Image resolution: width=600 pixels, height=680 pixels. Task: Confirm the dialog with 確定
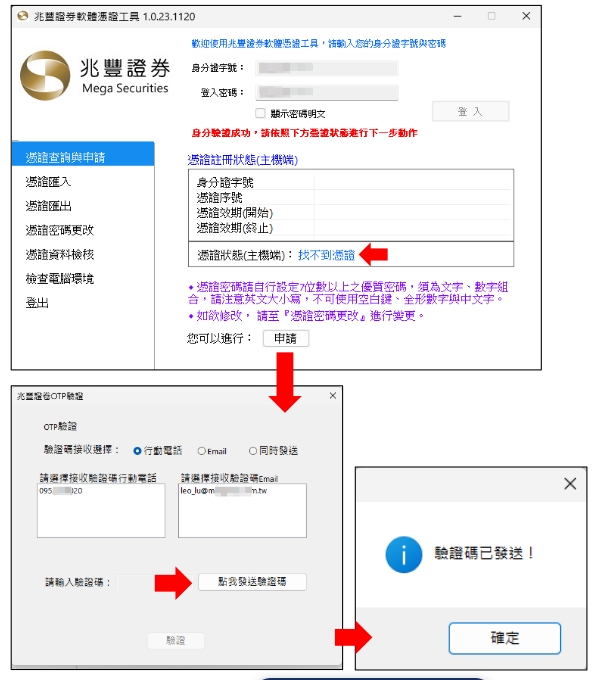pos(504,638)
